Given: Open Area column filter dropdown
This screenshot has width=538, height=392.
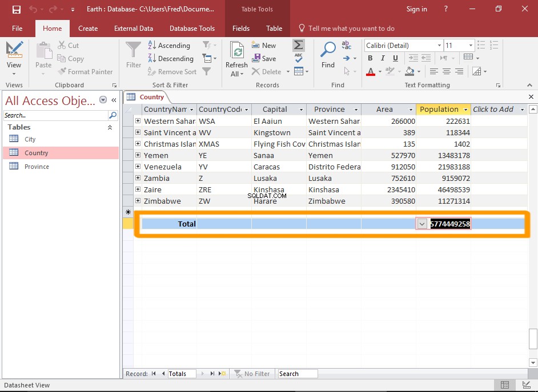Looking at the screenshot, I should pos(411,110).
